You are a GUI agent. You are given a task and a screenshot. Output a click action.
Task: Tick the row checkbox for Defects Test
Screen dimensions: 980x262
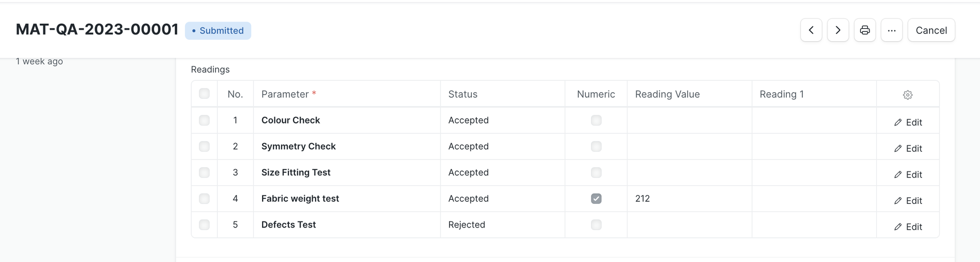[205, 225]
